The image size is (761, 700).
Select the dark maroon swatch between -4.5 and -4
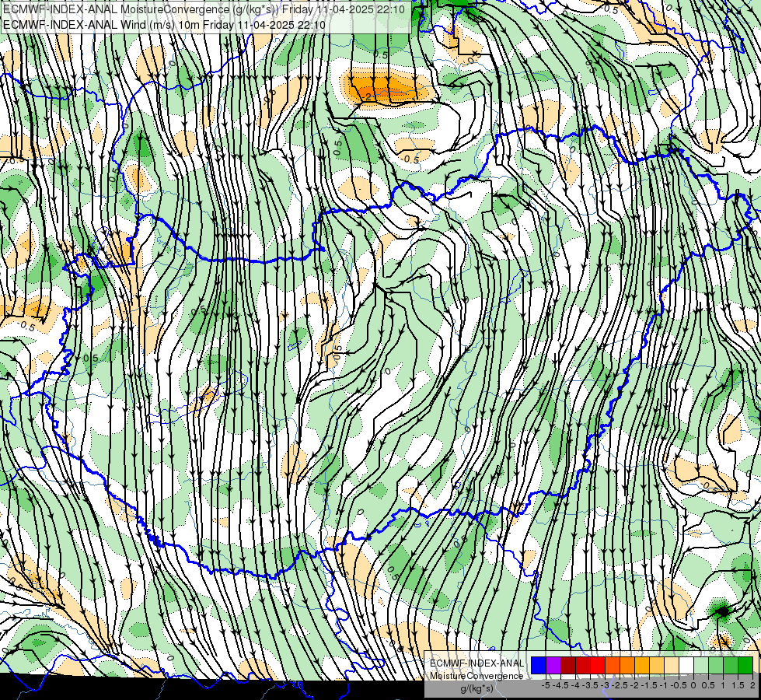point(568,665)
